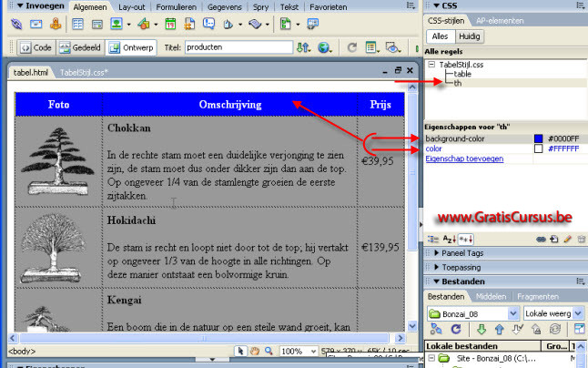
Task: Collapse the Bestanden panel group
Action: point(436,281)
